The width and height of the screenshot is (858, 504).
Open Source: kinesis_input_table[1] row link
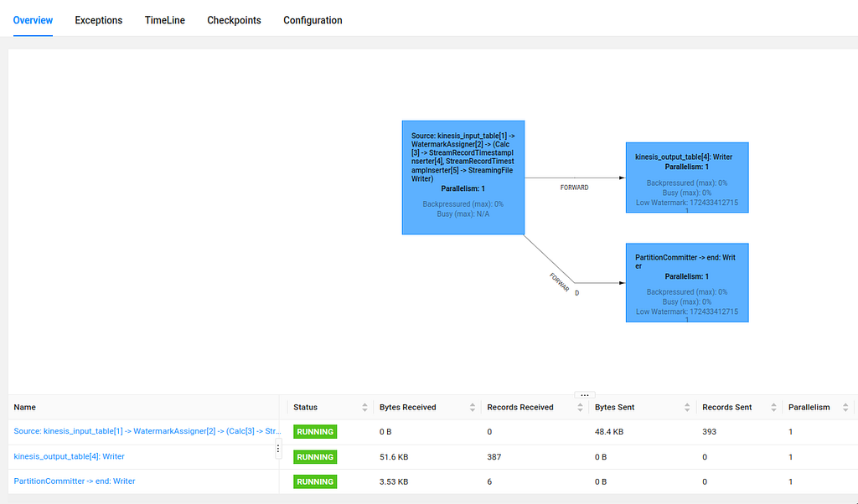tap(147, 431)
